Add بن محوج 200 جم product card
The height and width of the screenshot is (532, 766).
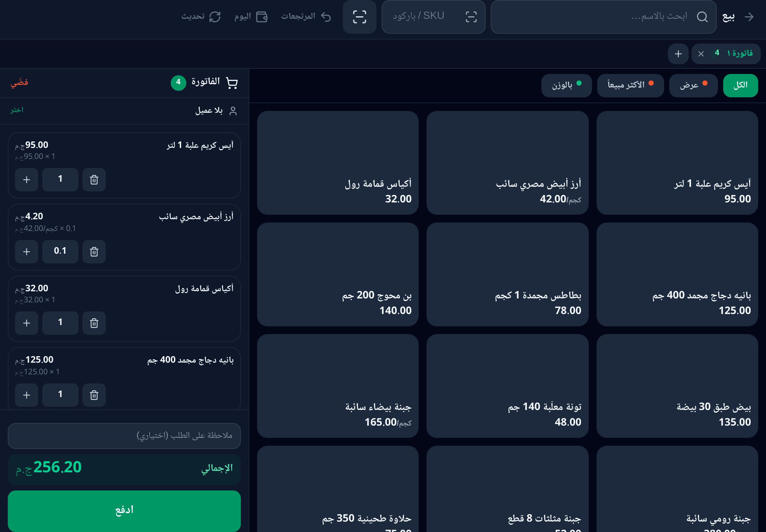pos(338,274)
